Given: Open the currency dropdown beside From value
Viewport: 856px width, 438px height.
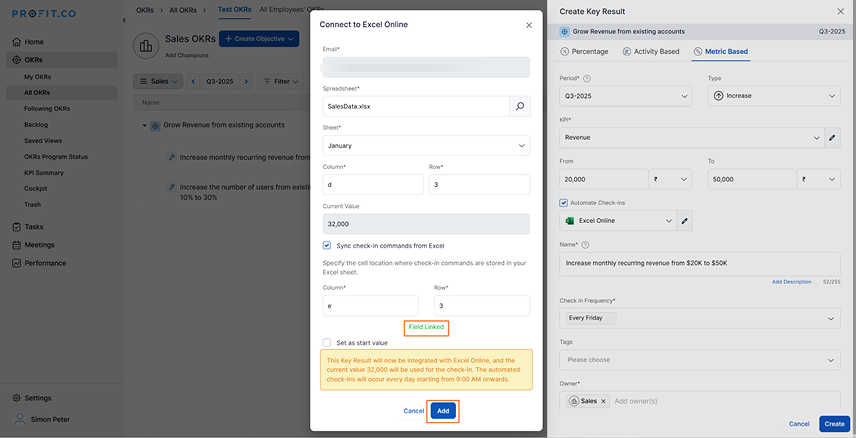Looking at the screenshot, I should (670, 179).
